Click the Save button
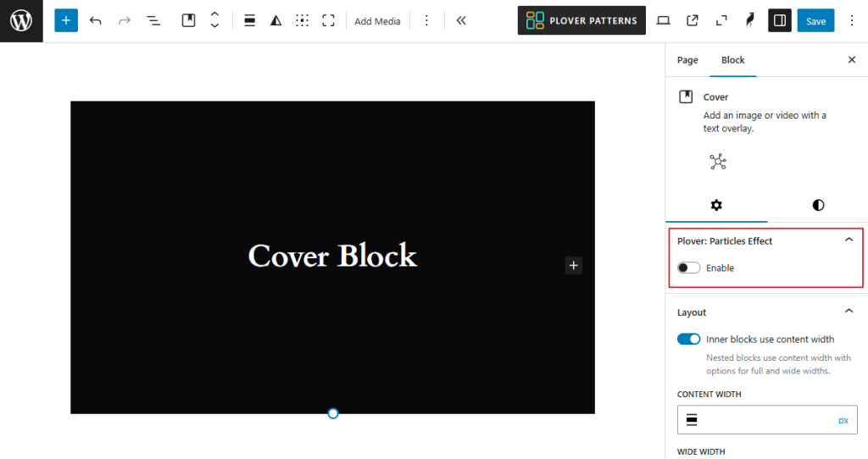Image resolution: width=868 pixels, height=459 pixels. (x=815, y=20)
